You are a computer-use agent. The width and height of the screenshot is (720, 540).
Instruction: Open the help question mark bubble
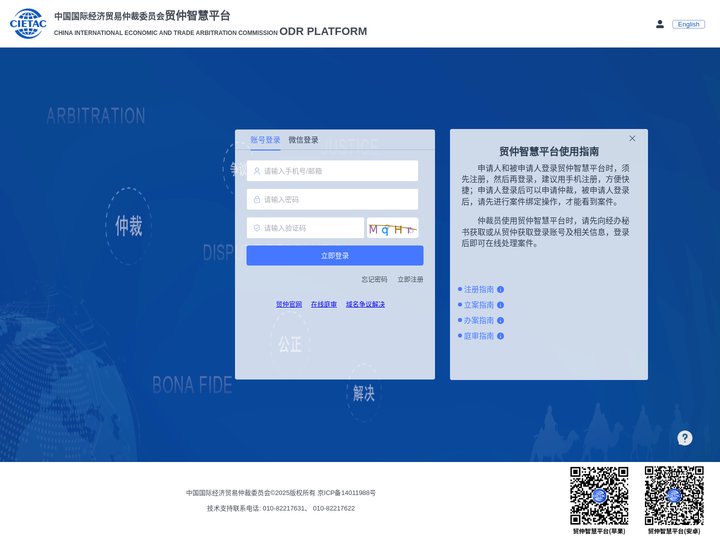(x=685, y=438)
